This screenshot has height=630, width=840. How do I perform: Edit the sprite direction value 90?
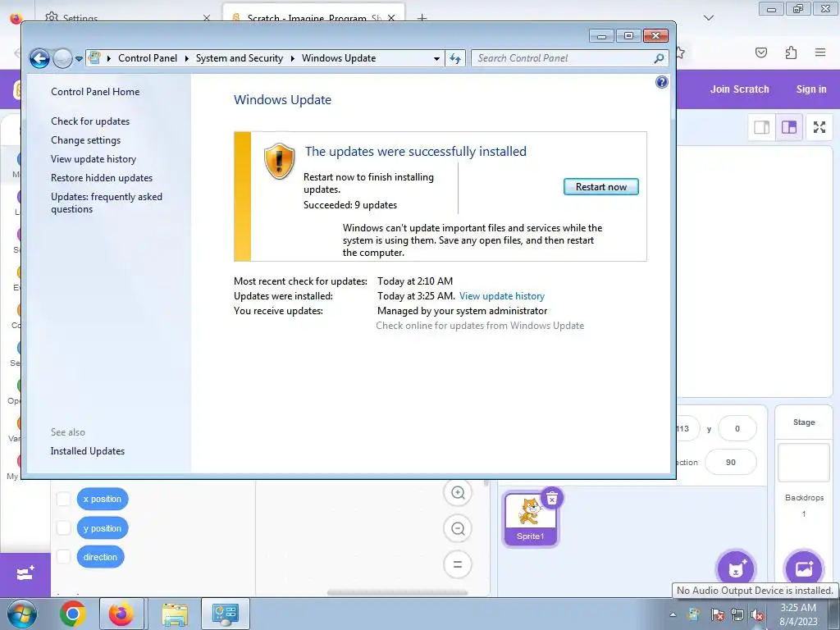[731, 462]
